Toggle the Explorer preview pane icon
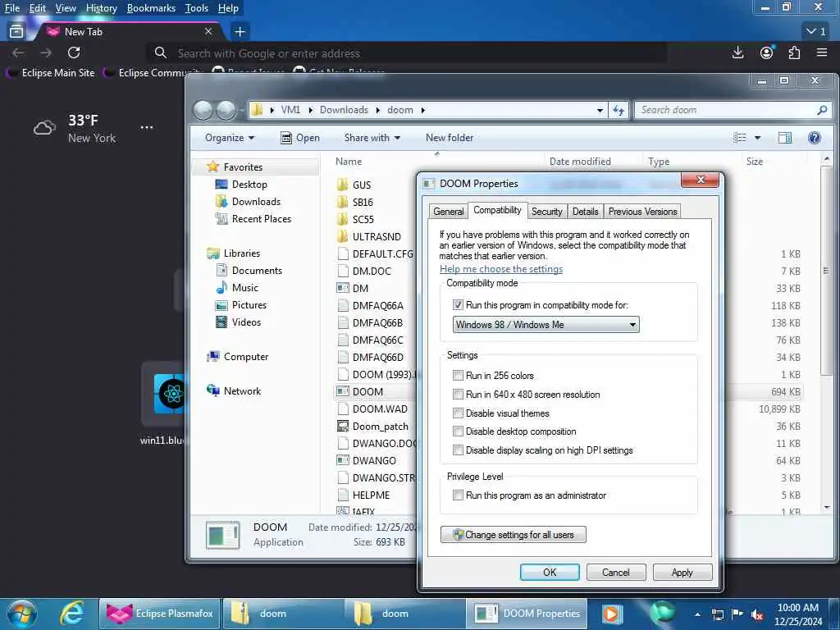Image resolution: width=840 pixels, height=630 pixels. (x=785, y=138)
